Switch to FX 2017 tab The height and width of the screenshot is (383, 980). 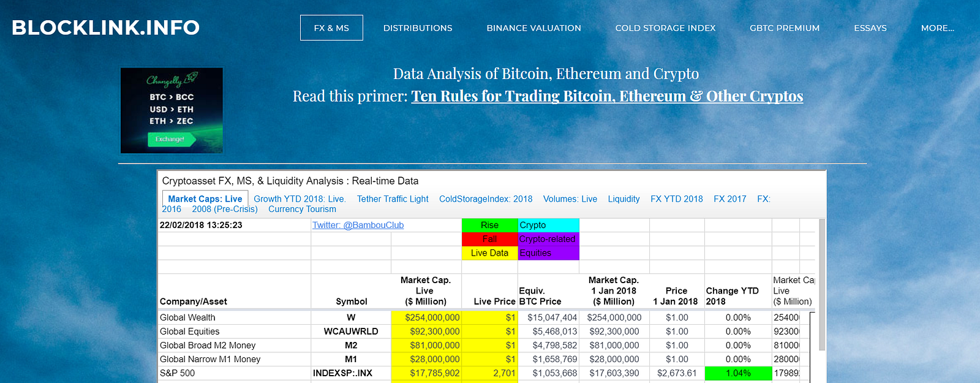point(730,199)
